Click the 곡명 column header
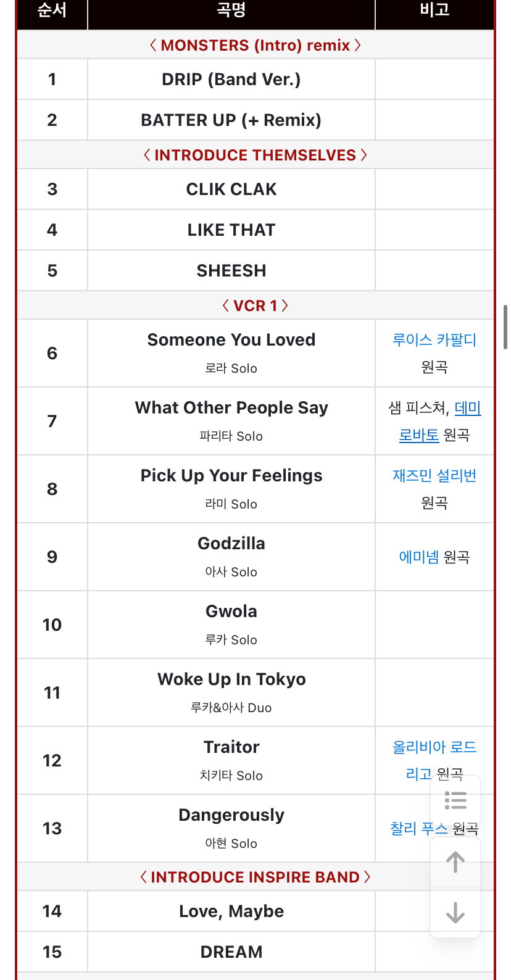 click(x=231, y=10)
